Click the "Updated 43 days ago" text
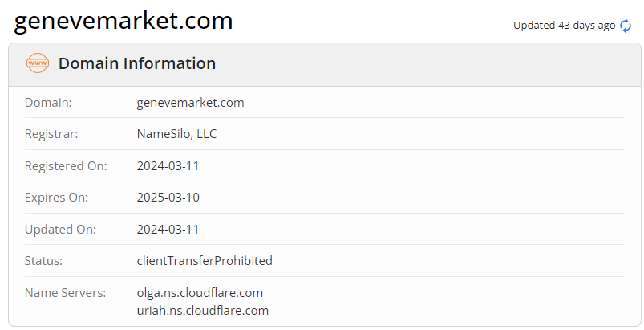Viewport: 644px width, 330px height. click(564, 26)
